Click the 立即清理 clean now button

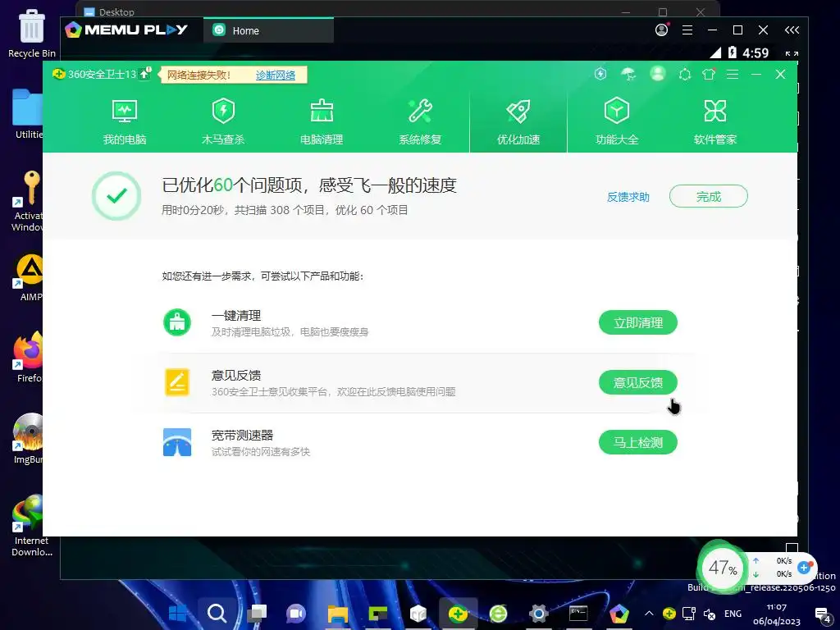point(638,322)
